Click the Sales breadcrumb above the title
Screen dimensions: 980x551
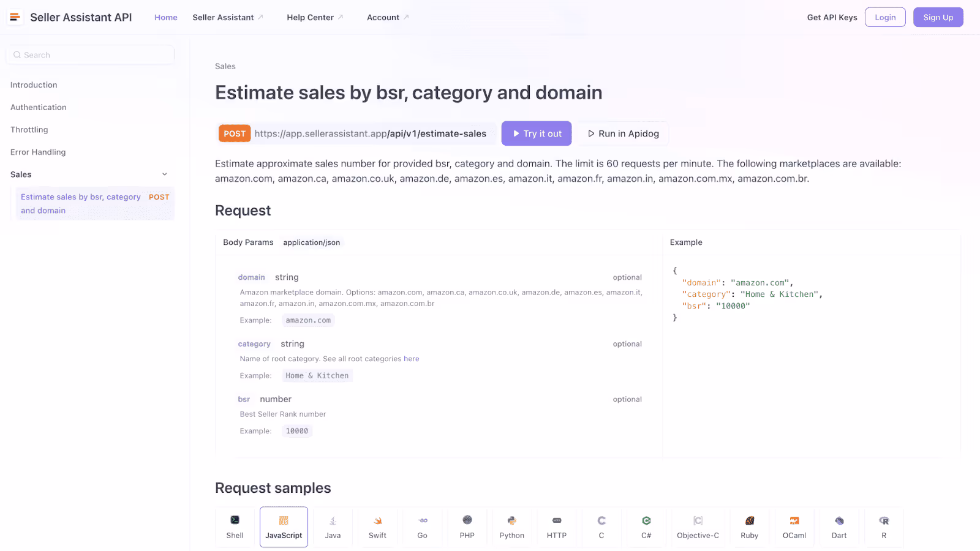pos(225,66)
